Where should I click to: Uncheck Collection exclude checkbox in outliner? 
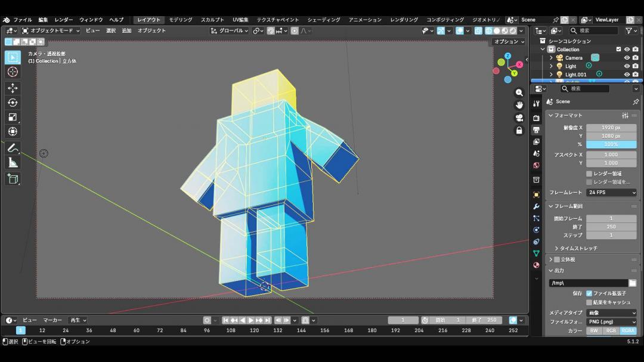pyautogui.click(x=618, y=49)
